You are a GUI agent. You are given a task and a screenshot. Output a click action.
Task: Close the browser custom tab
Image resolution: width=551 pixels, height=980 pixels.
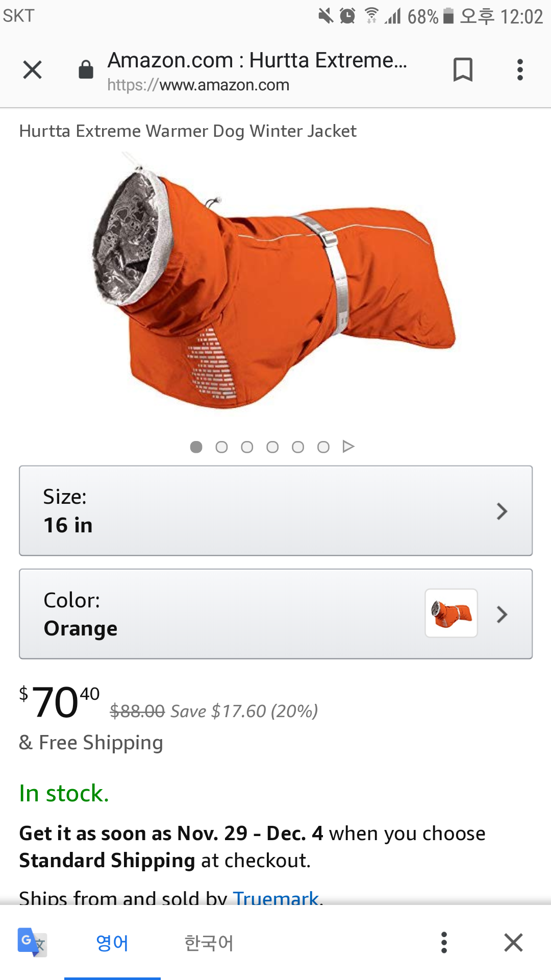coord(32,70)
